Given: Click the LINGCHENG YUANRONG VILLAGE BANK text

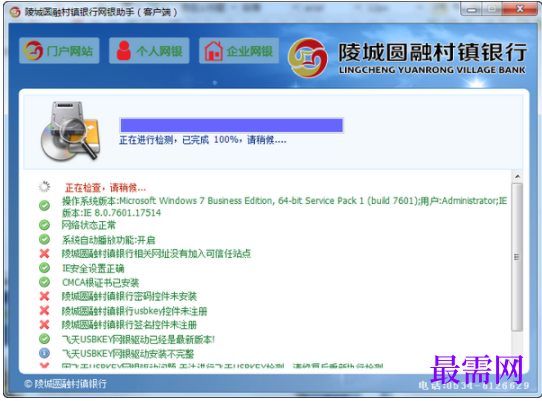Looking at the screenshot, I should click(432, 70).
